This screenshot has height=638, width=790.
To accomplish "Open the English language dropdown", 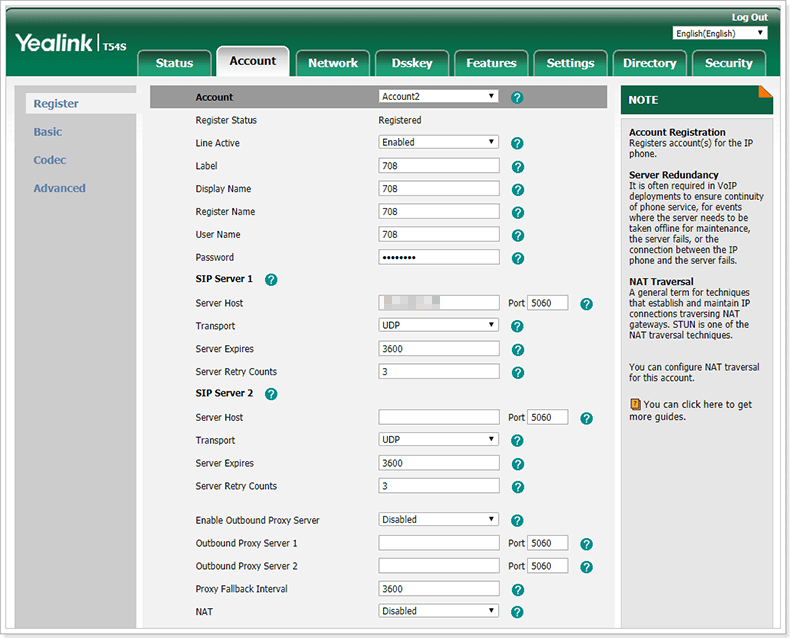I will coord(719,33).
